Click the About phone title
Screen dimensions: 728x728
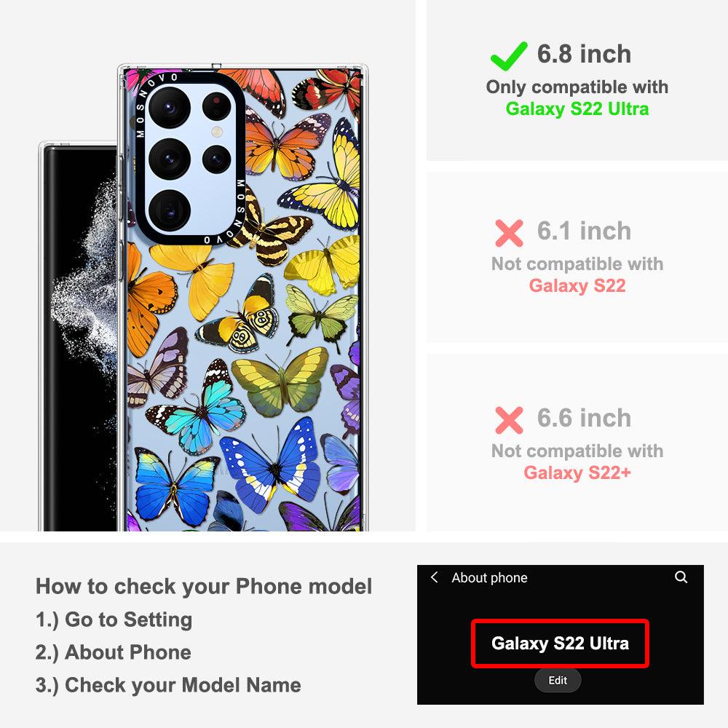click(x=489, y=577)
